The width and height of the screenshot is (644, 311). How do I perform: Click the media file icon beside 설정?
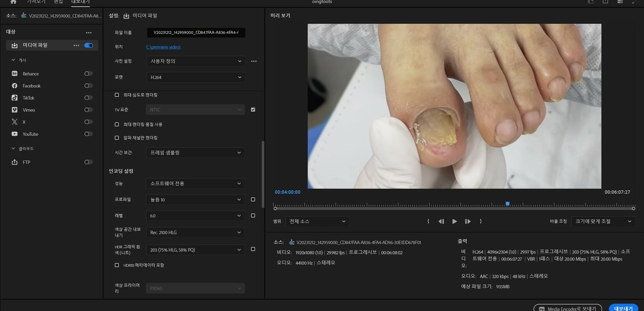pyautogui.click(x=126, y=16)
